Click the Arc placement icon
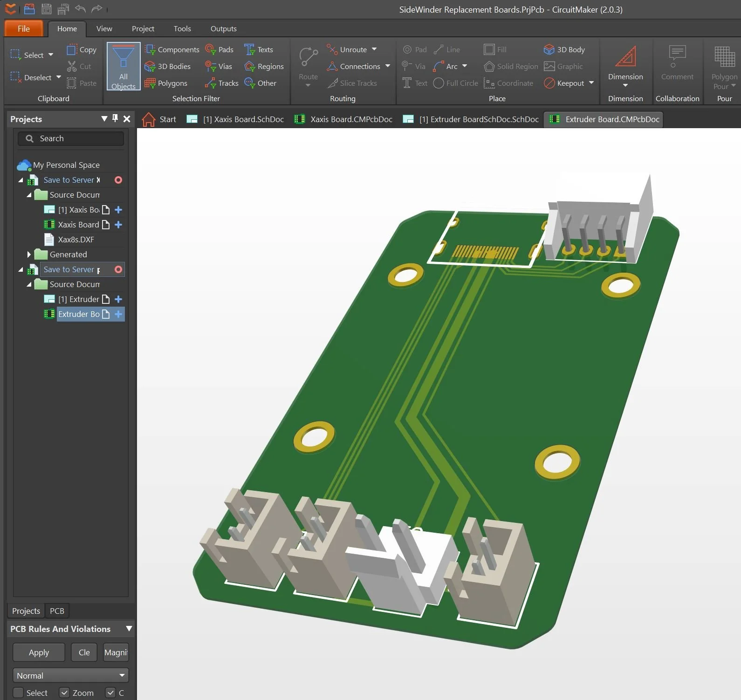The width and height of the screenshot is (741, 700). click(x=439, y=66)
